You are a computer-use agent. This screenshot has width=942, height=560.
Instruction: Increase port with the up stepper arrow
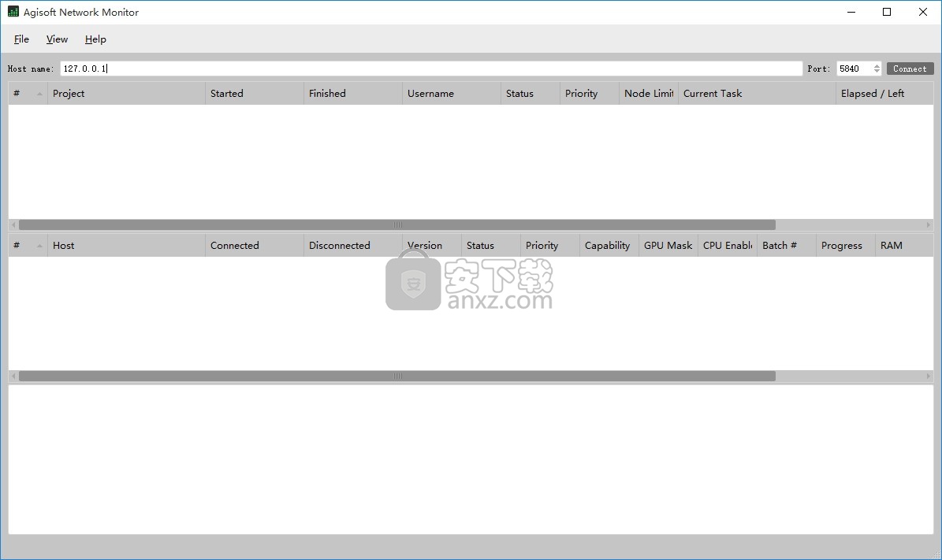[x=877, y=65]
